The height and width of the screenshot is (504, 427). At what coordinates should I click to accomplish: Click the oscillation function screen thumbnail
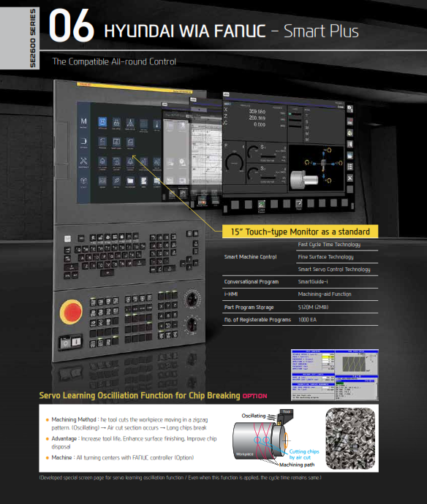tap(335, 375)
